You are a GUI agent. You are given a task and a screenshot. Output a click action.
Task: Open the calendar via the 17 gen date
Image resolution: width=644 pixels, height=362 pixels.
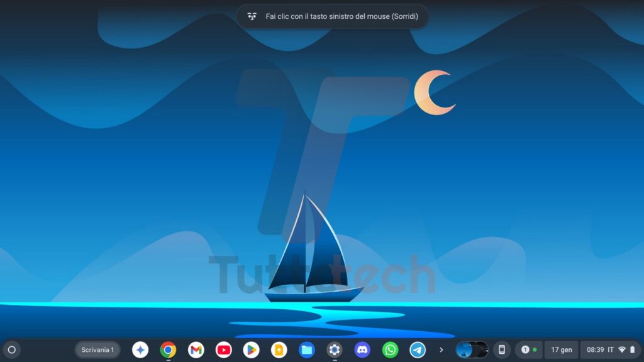tap(560, 350)
